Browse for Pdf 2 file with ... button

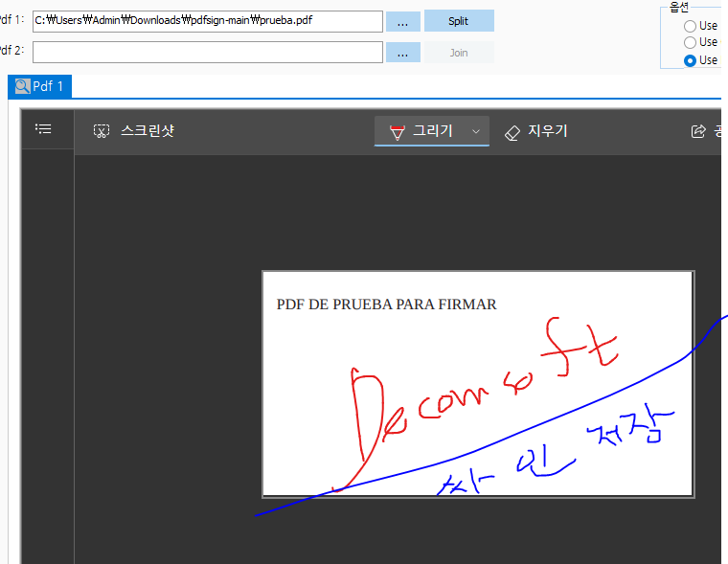[x=403, y=53]
